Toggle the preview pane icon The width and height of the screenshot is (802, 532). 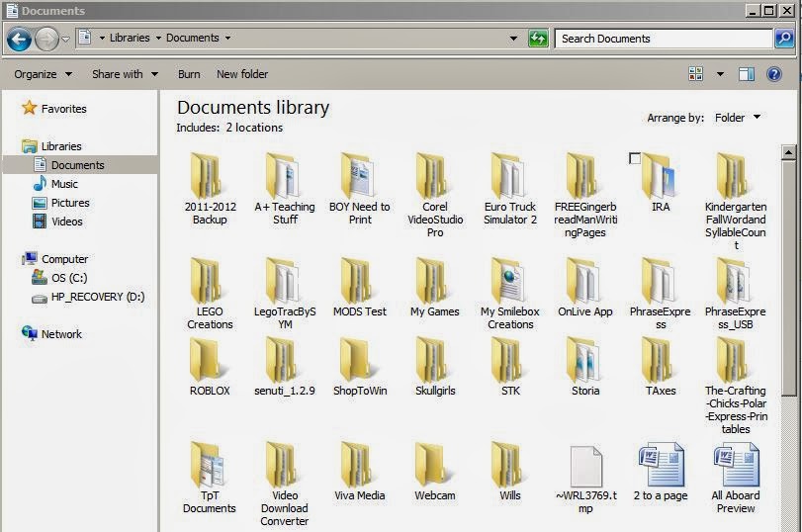(747, 74)
